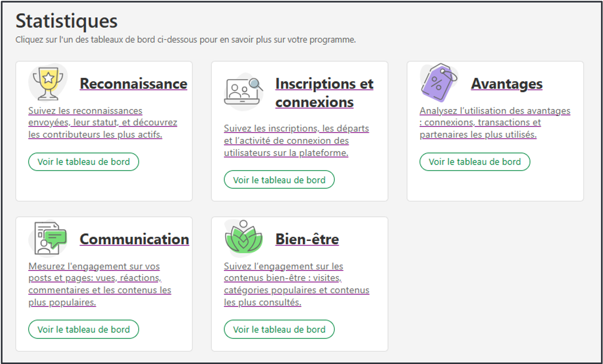Click the description starting 'Suivez les inscriptions, les départs'

tap(296, 140)
